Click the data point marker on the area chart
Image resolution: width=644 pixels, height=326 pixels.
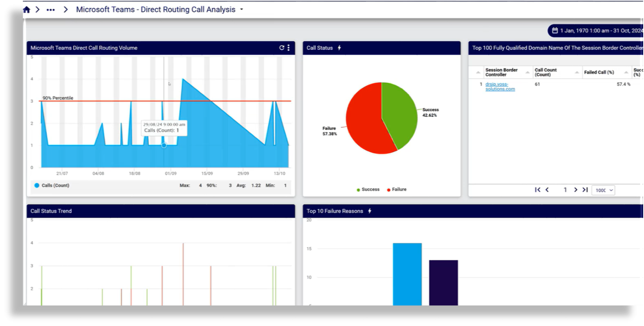pos(164,145)
